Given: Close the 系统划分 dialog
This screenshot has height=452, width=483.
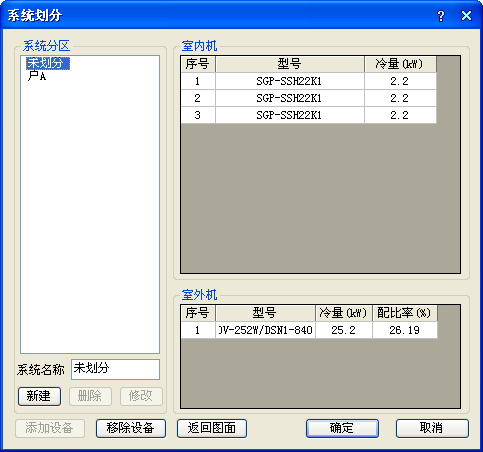Looking at the screenshot, I should (x=466, y=16).
